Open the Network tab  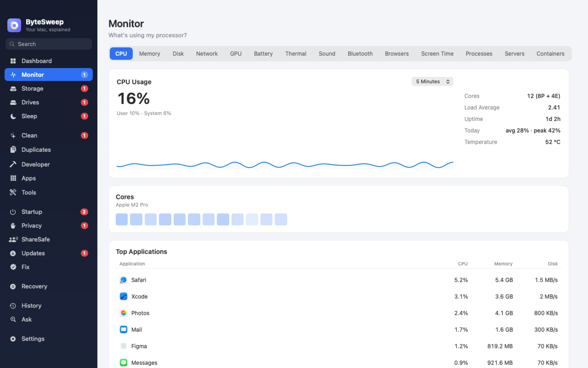[x=207, y=54]
